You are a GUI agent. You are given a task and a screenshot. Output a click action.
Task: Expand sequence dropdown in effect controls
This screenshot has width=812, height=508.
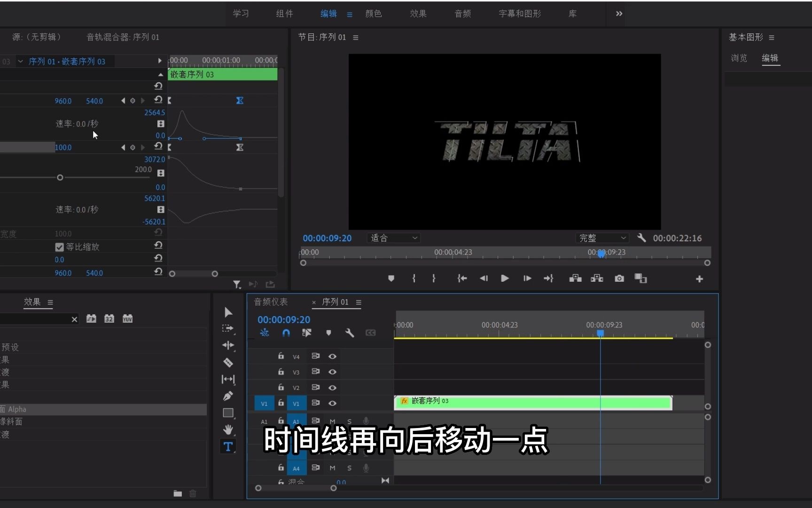20,61
